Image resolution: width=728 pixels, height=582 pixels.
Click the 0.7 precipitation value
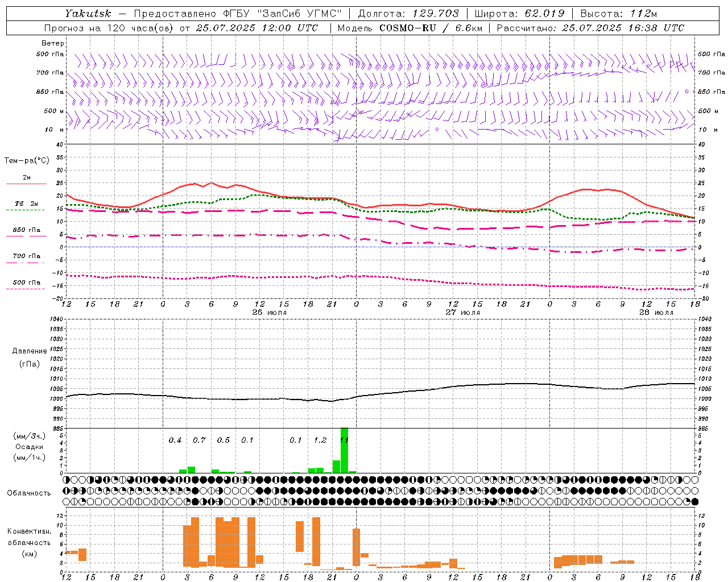(199, 440)
